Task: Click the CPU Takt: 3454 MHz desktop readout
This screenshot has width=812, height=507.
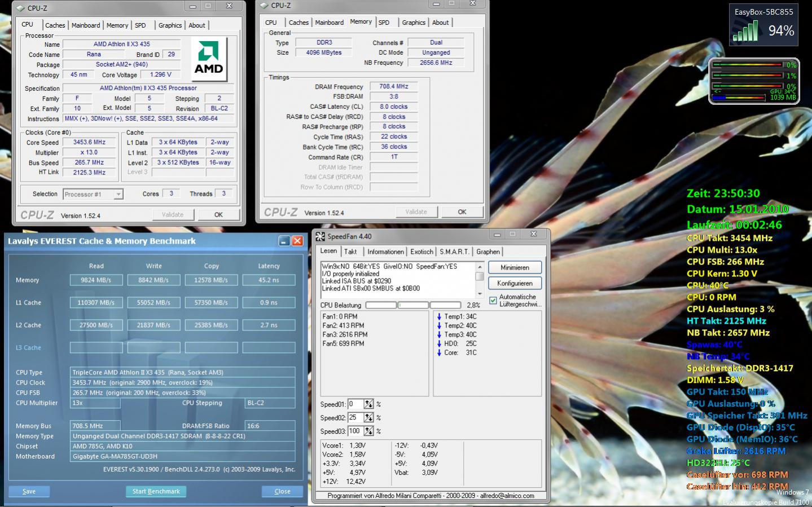Action: (730, 238)
